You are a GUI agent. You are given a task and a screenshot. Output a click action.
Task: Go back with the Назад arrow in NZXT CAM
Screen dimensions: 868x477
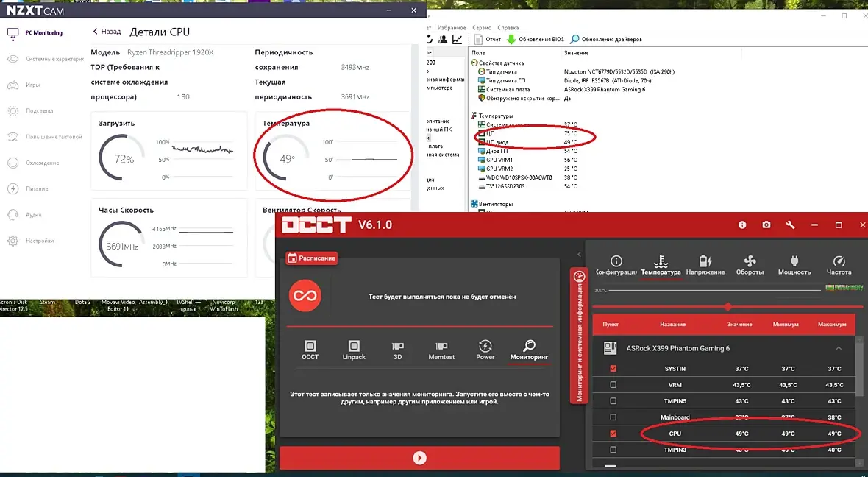tap(106, 32)
